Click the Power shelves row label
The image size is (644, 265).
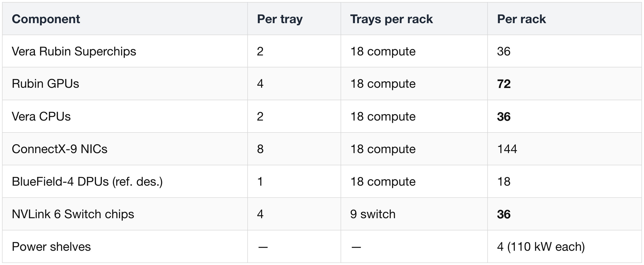(x=51, y=247)
